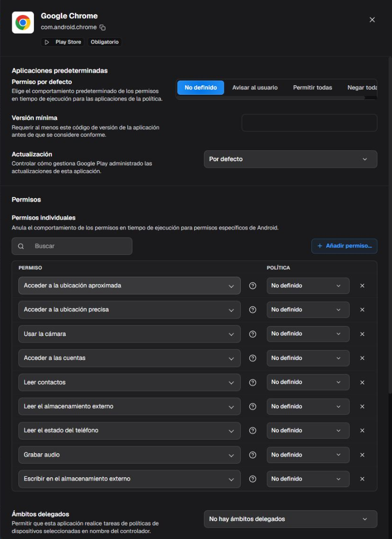Select Negar todas option

(362, 87)
